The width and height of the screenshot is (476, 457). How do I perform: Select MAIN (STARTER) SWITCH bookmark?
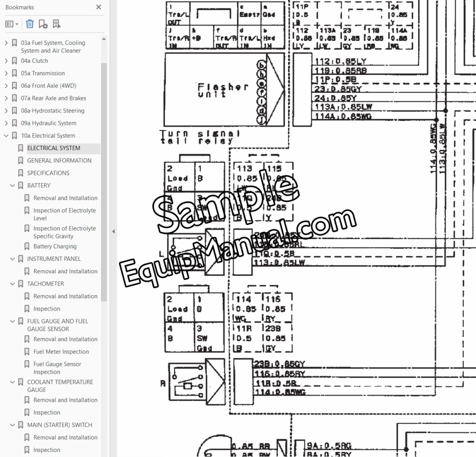[x=60, y=425]
